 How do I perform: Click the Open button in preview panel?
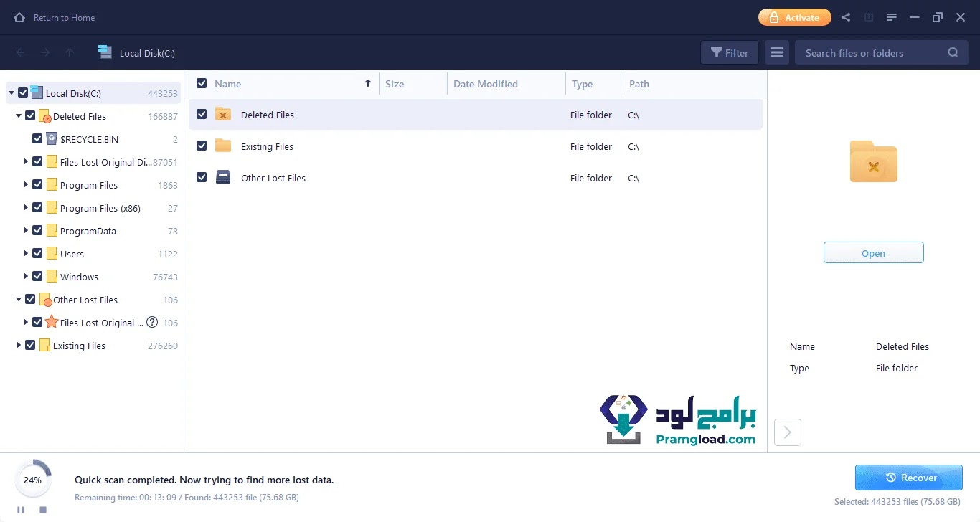(x=873, y=253)
